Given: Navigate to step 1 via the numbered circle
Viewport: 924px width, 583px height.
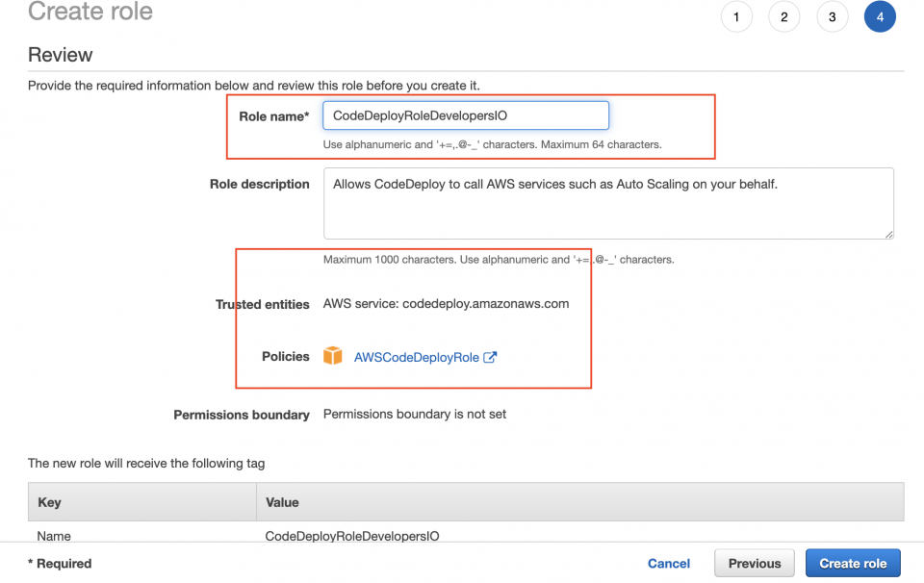Looking at the screenshot, I should 736,16.
